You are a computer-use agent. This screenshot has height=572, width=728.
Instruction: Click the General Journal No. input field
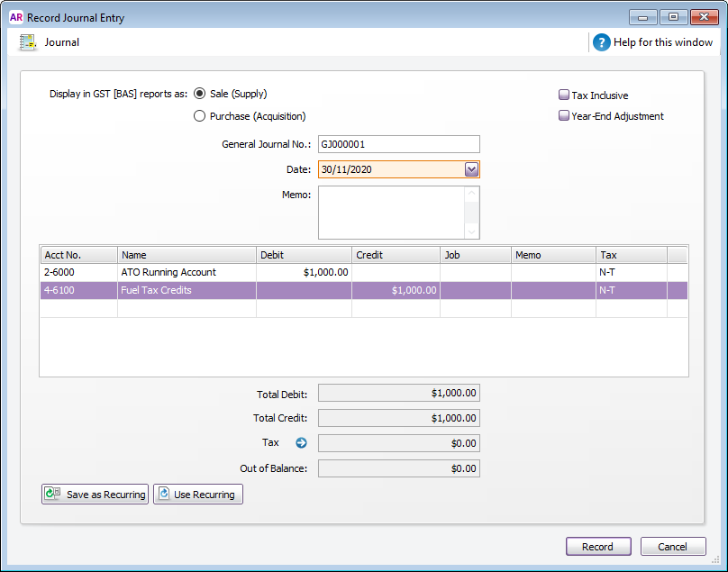[399, 144]
